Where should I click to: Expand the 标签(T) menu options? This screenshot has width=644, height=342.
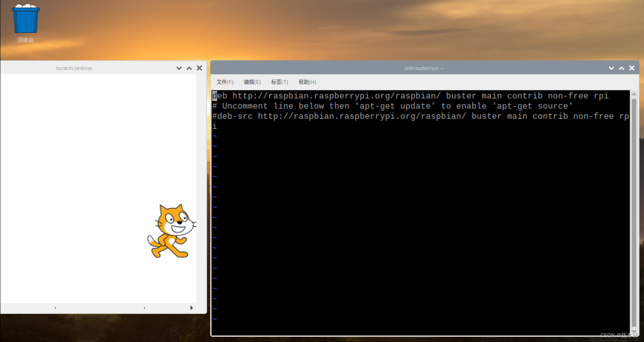[279, 82]
